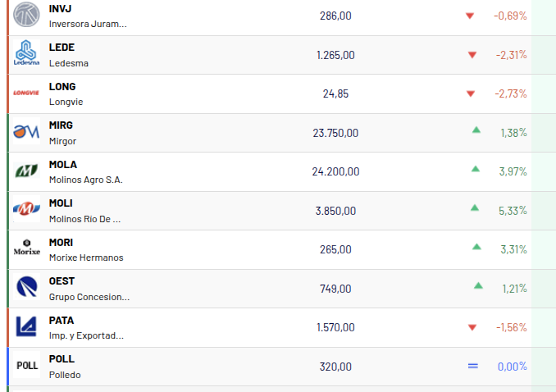Click the POLL 320,00 price
This screenshot has height=392, width=556.
point(335,367)
